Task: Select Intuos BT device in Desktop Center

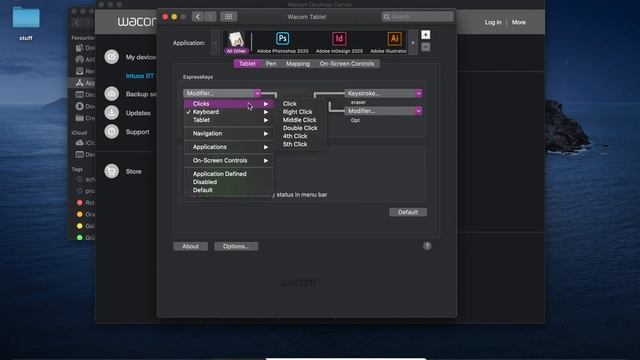Action: click(140, 76)
